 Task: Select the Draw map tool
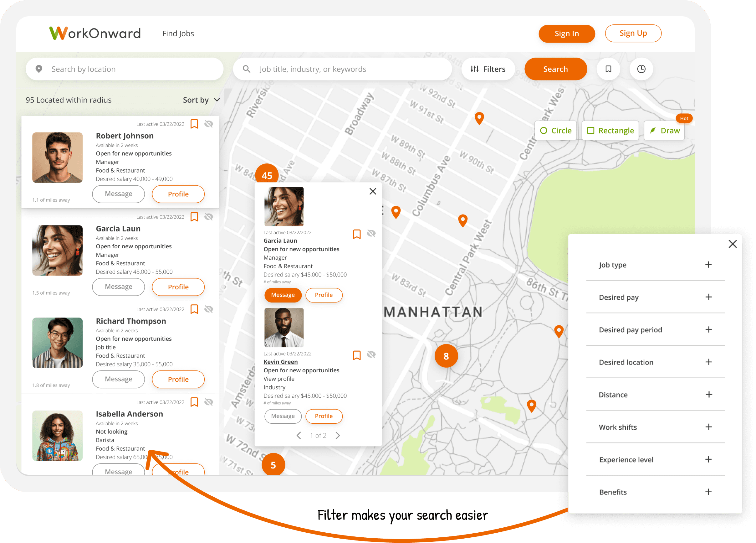tap(664, 130)
